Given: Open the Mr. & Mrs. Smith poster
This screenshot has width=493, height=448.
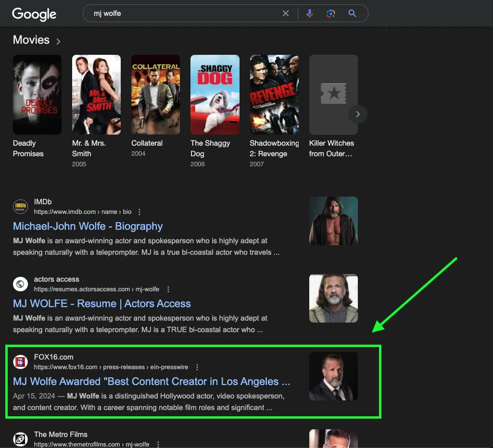Looking at the screenshot, I should tap(96, 95).
